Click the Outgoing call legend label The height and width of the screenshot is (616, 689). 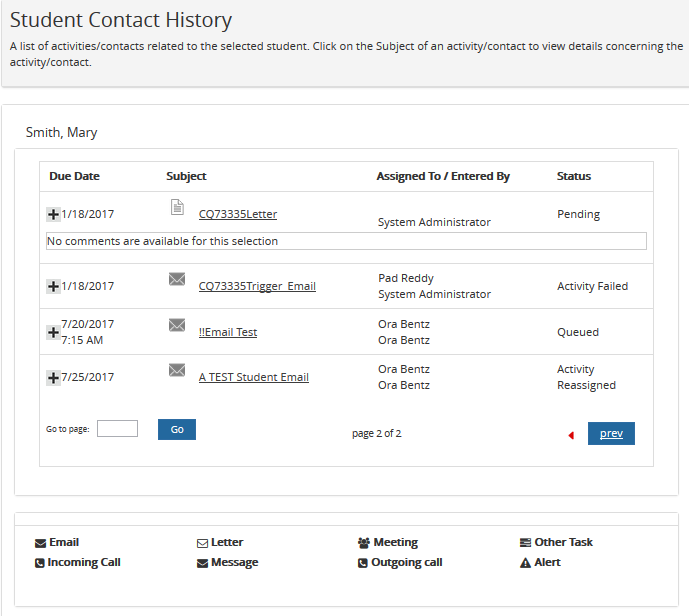click(407, 562)
